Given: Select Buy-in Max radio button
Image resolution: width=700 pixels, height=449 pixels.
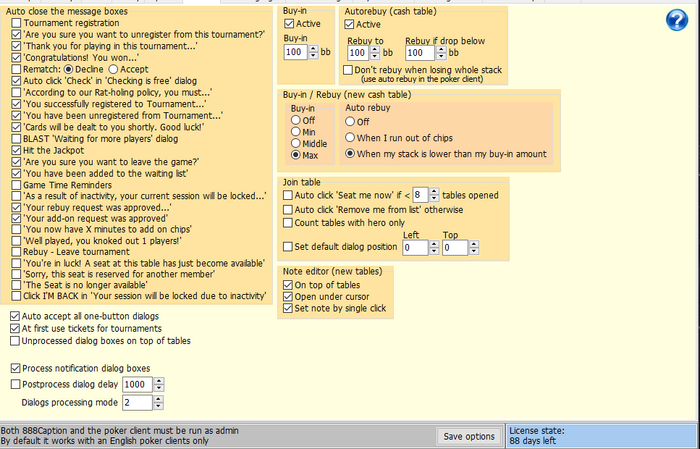Looking at the screenshot, I should coord(296,155).
